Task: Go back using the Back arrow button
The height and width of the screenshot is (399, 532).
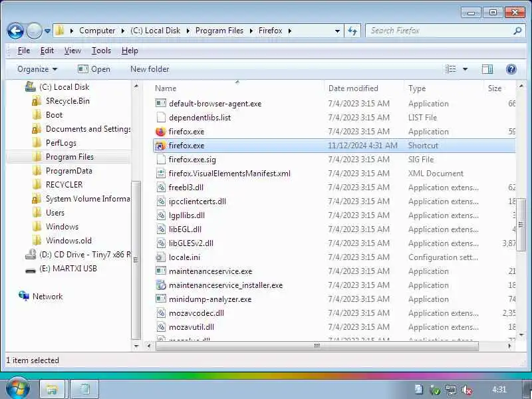Action: tap(15, 31)
